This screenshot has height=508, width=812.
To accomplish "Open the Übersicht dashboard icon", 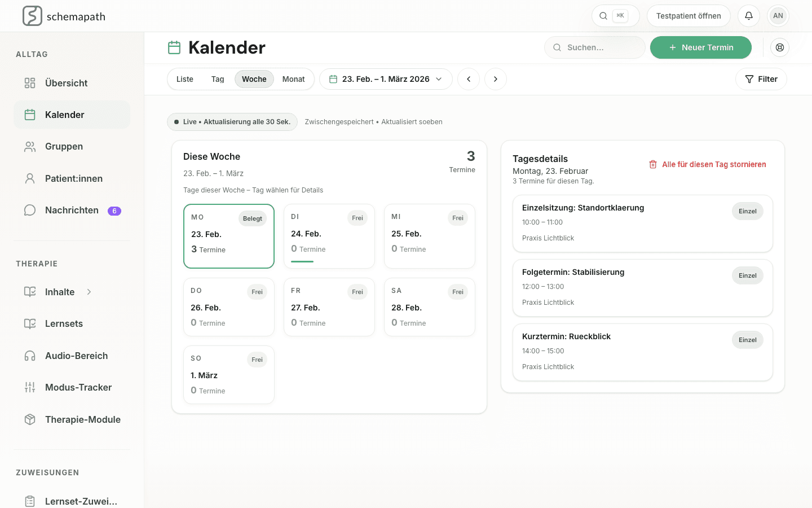I will [x=29, y=82].
